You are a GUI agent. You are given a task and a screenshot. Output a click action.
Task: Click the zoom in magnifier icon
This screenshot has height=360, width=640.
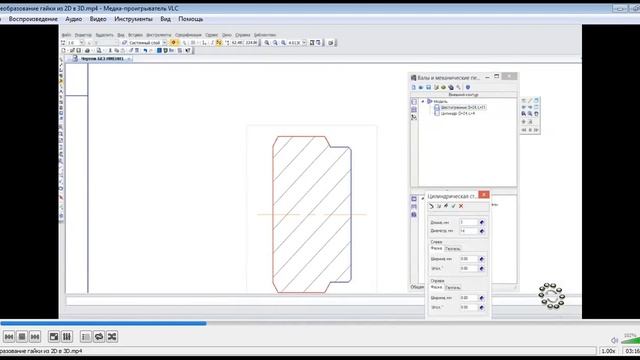click(267, 42)
